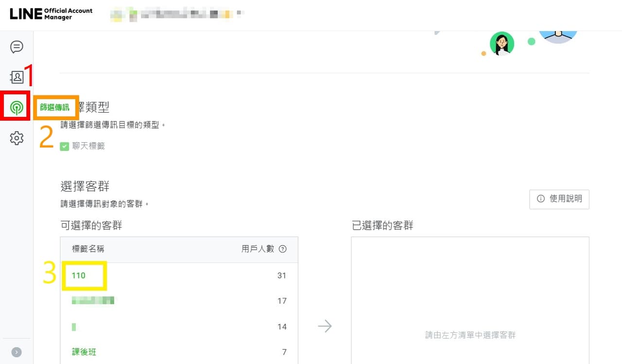This screenshot has width=622, height=364.
Task: Select the blurred tag with 17 users
Action: pyautogui.click(x=93, y=300)
